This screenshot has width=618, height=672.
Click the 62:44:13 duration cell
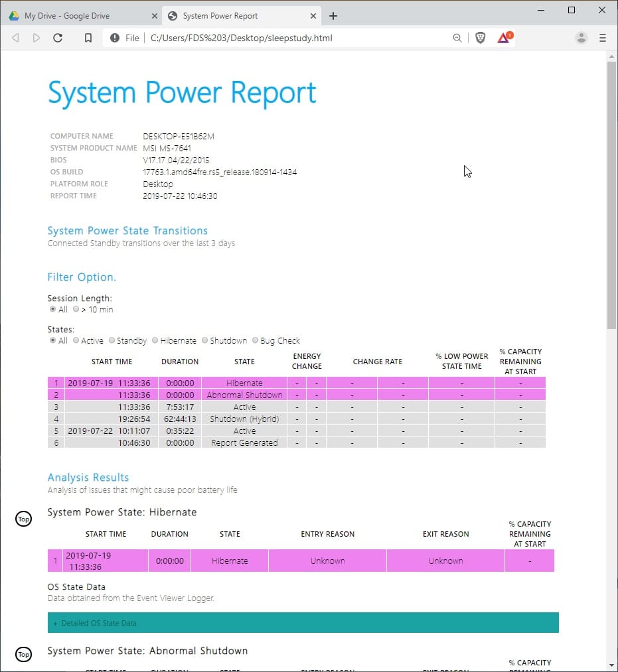(x=180, y=419)
